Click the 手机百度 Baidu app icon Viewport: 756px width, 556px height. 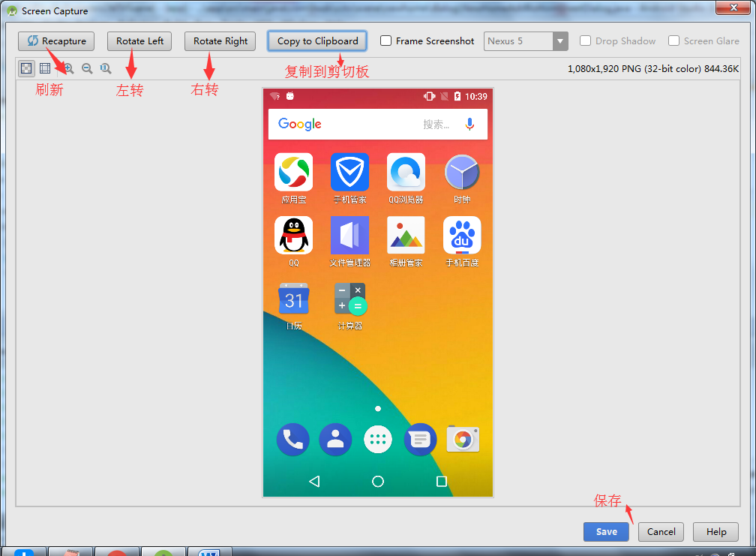coord(462,236)
